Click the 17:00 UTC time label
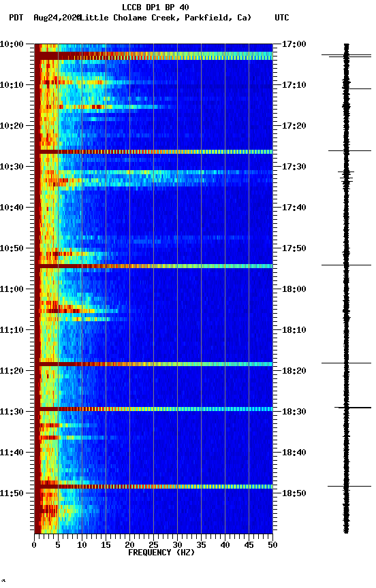The height and width of the screenshot is (588, 376). pos(294,44)
